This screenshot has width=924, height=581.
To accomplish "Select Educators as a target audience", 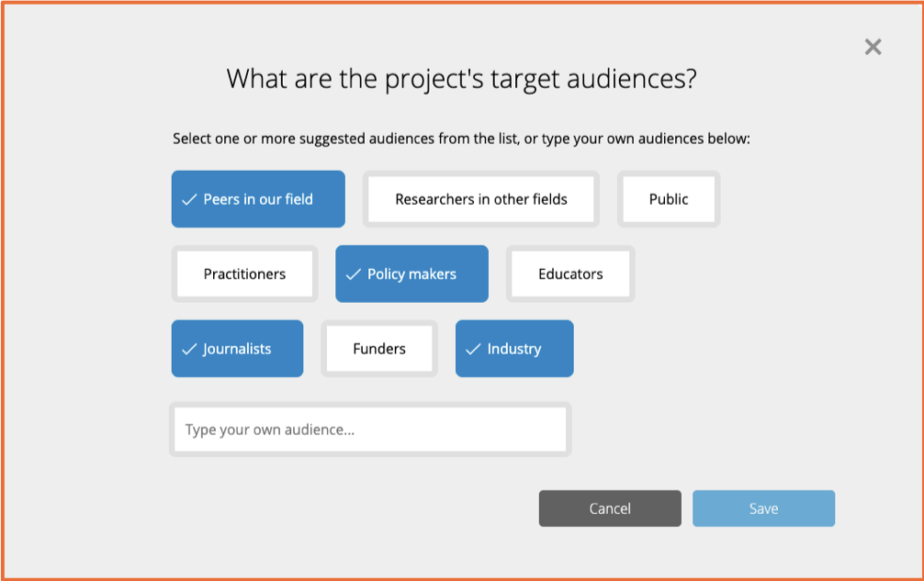I will [x=570, y=274].
